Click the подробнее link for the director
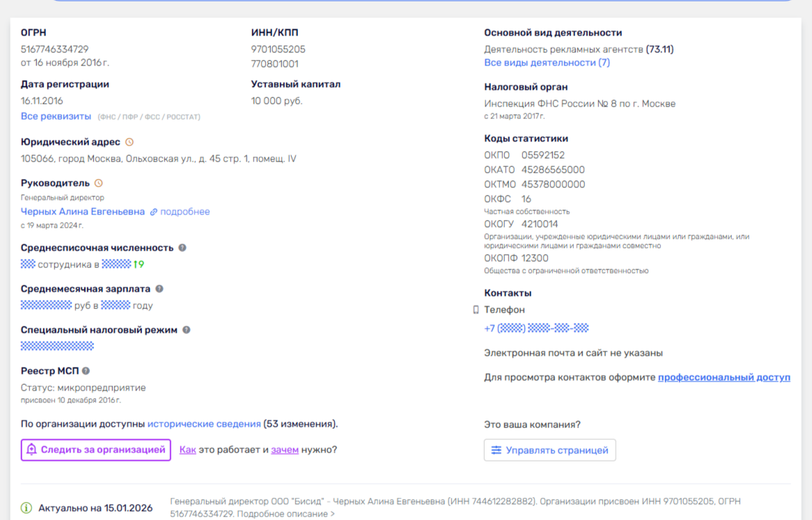 point(185,212)
